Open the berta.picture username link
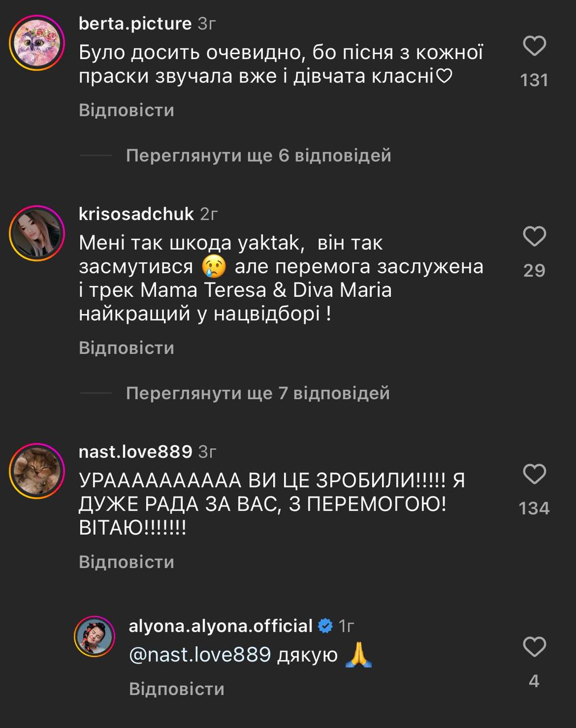This screenshot has width=576, height=728. pyautogui.click(x=135, y=24)
